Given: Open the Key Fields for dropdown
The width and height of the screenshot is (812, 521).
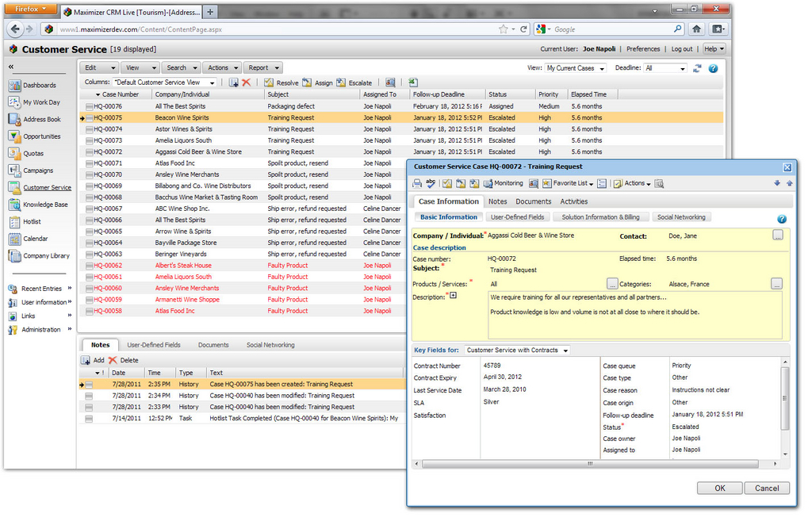Looking at the screenshot, I should click(x=517, y=351).
